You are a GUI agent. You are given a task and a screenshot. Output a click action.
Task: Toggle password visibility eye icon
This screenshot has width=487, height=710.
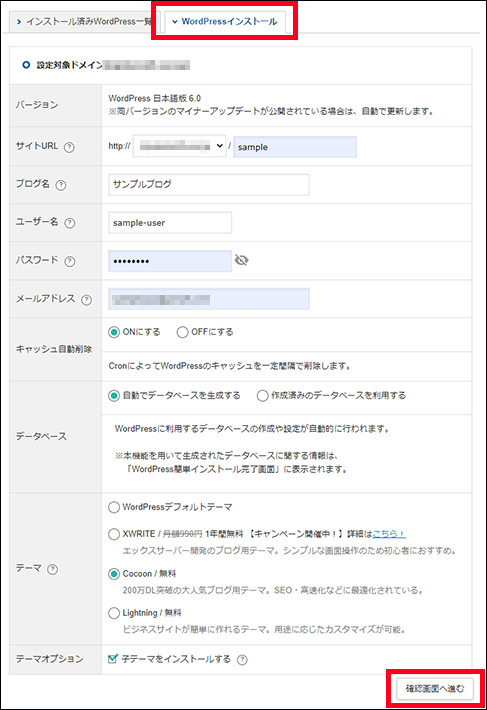(x=242, y=260)
